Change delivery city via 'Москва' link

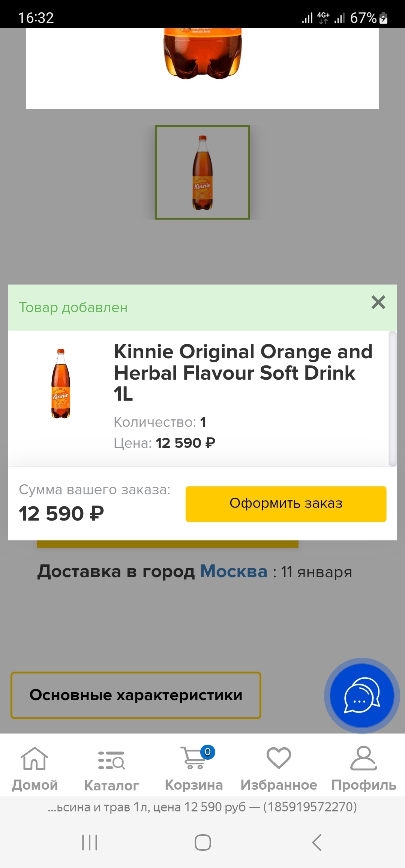pyautogui.click(x=234, y=572)
